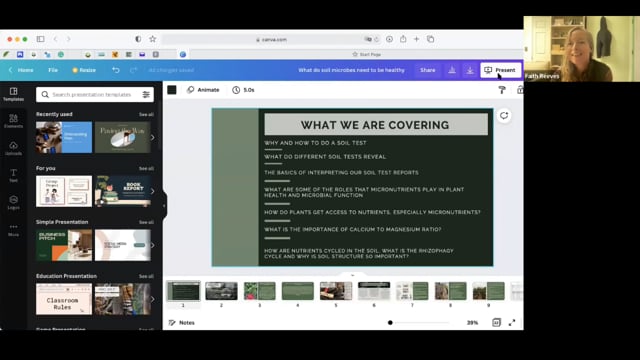Select slide 3 thumbnail
The image size is (640, 360).
tap(260, 291)
